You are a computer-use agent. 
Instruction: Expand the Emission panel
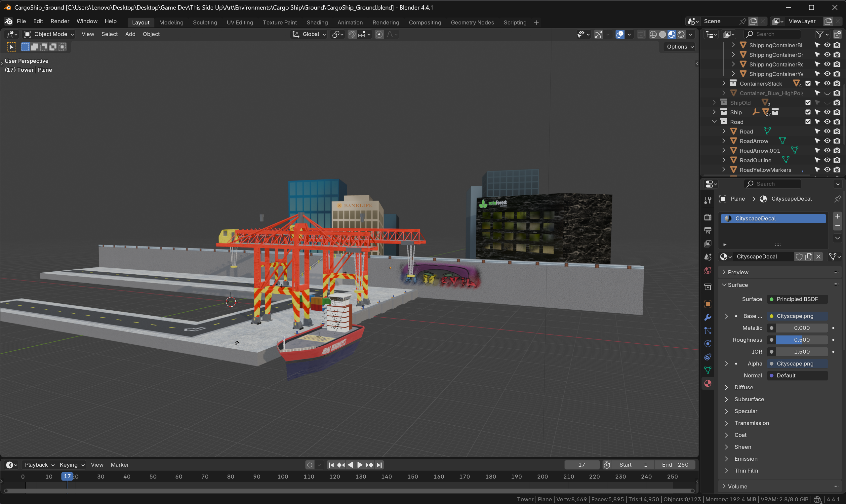(x=745, y=459)
